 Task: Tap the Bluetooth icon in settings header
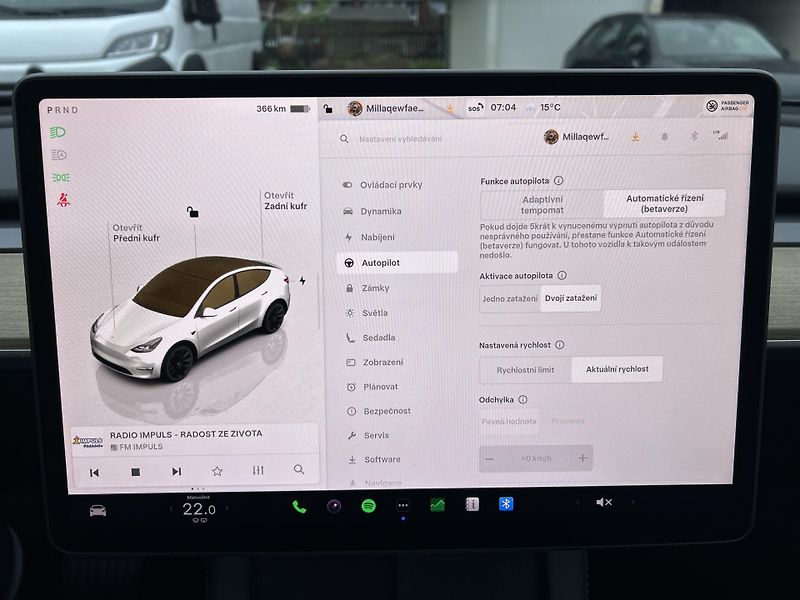coord(694,136)
